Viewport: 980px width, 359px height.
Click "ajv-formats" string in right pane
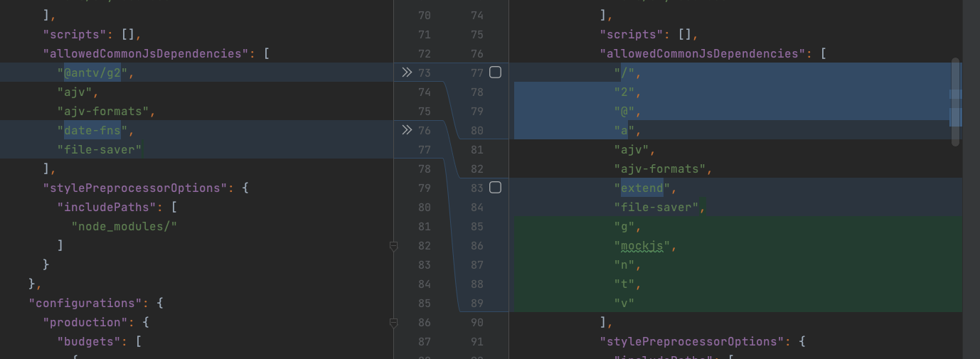660,168
